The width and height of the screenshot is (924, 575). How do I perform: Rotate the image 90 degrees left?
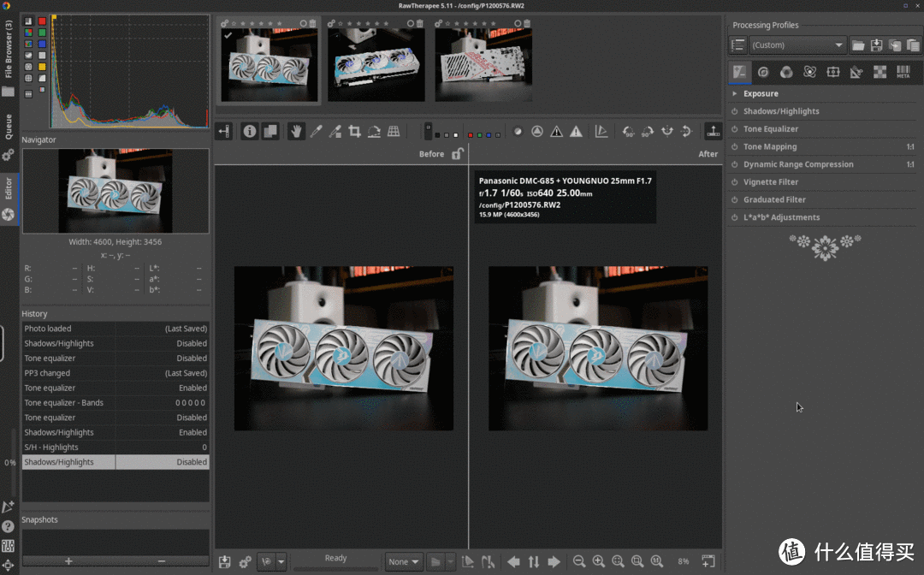pyautogui.click(x=628, y=131)
